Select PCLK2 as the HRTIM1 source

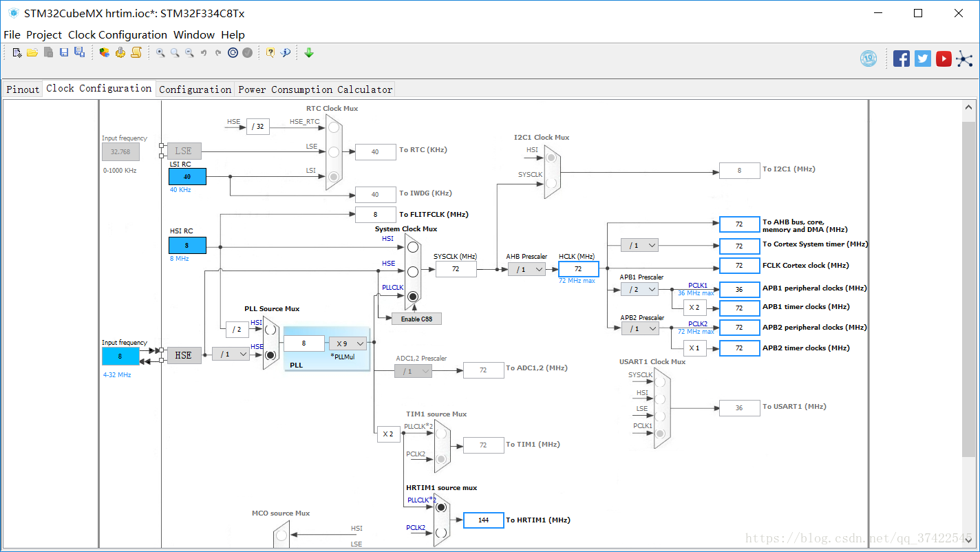click(441, 533)
